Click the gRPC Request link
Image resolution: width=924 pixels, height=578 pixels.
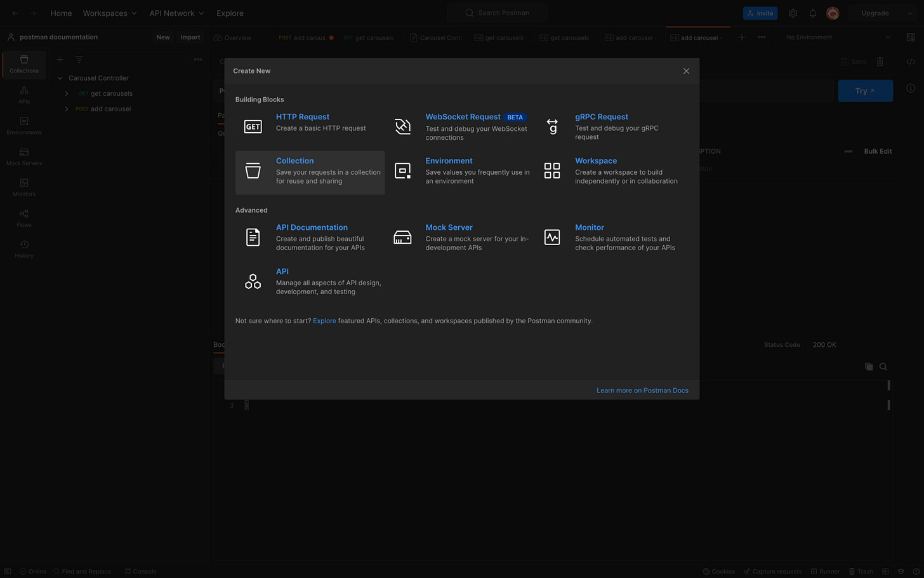602,117
